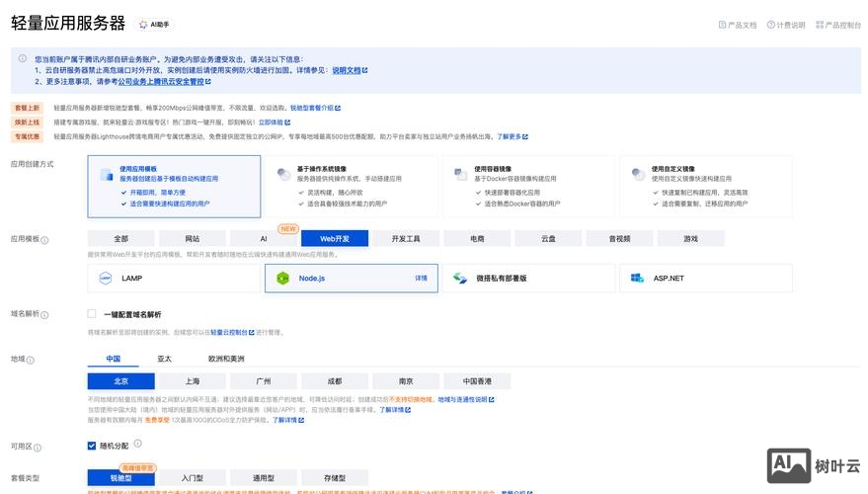Switch to 亚太 region tab
868x494 pixels.
164,359
